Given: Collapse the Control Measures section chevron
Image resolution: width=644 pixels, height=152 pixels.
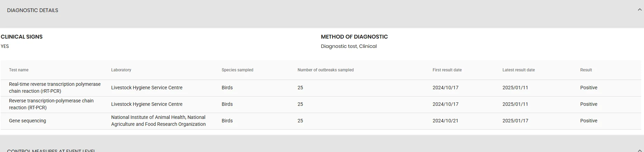Looking at the screenshot, I should pos(640,151).
